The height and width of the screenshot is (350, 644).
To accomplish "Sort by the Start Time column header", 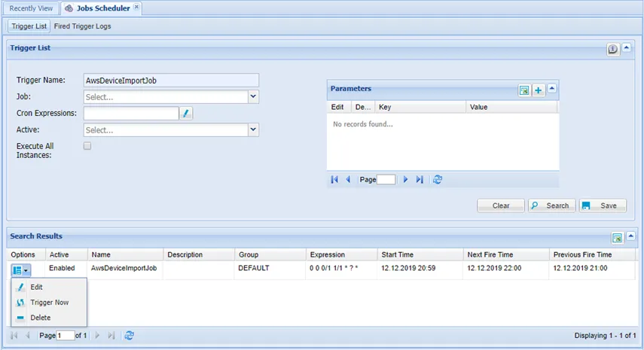I will [x=420, y=255].
